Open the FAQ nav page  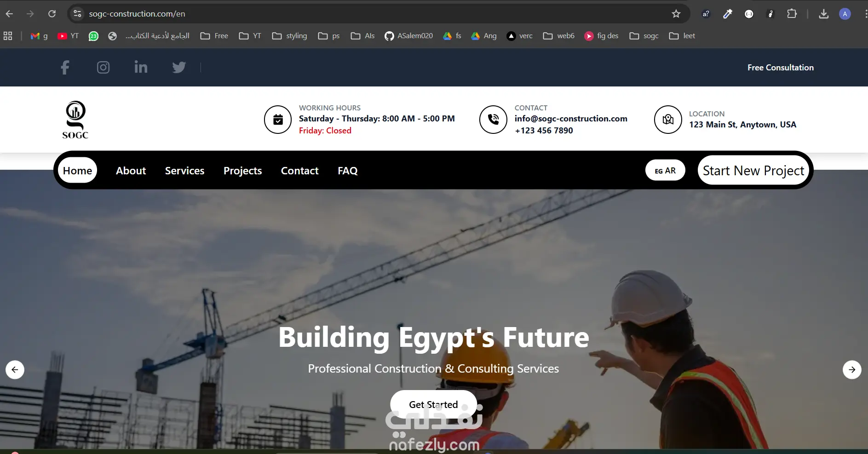tap(347, 171)
